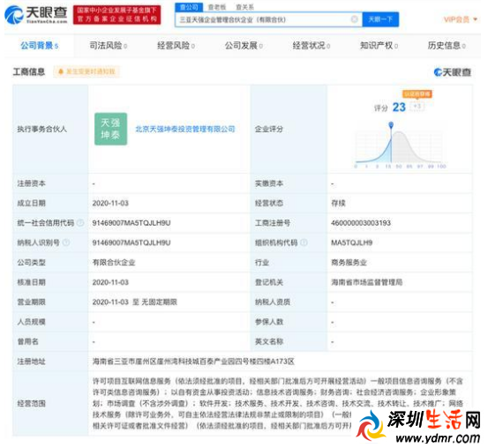The height and width of the screenshot is (448, 488).
Task: Click the info icon beside 纳税人识别号
Action: pyautogui.click(x=66, y=243)
